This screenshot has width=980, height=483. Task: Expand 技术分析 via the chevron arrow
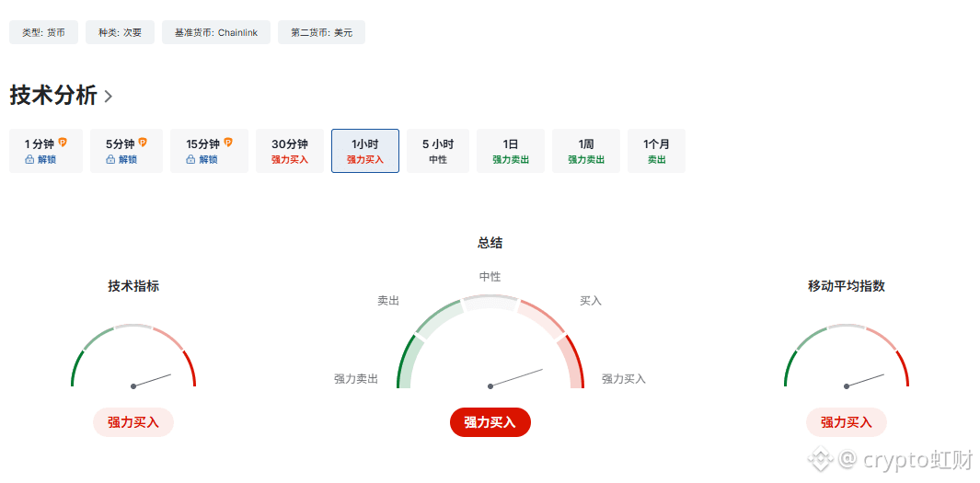(109, 97)
